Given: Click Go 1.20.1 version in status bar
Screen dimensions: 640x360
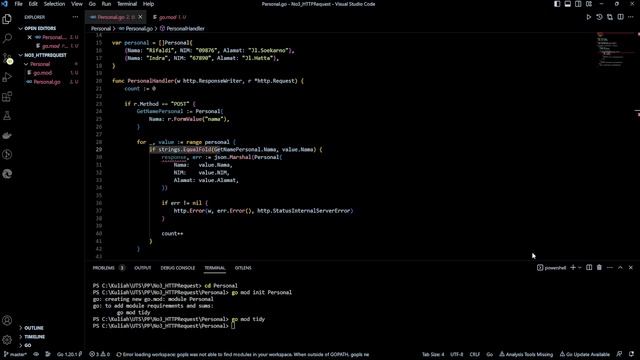Looking at the screenshot, I should pos(69,354).
